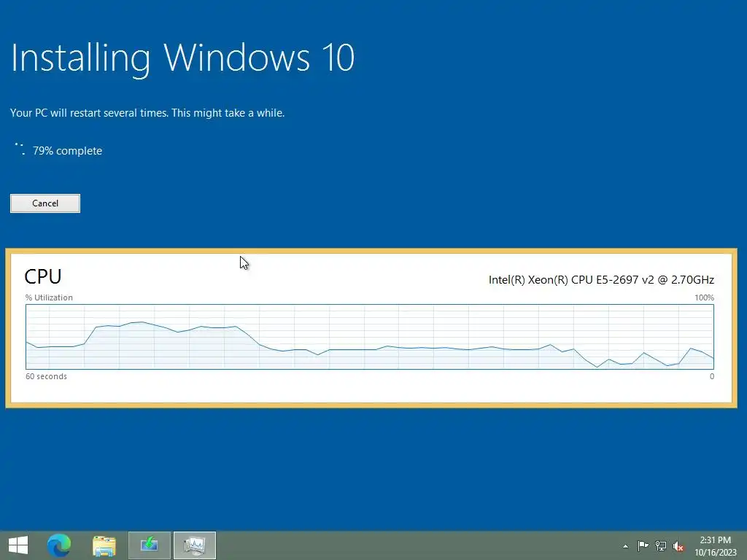Click the CPU heading in the graph panel
This screenshot has height=560, width=747.
tap(43, 276)
